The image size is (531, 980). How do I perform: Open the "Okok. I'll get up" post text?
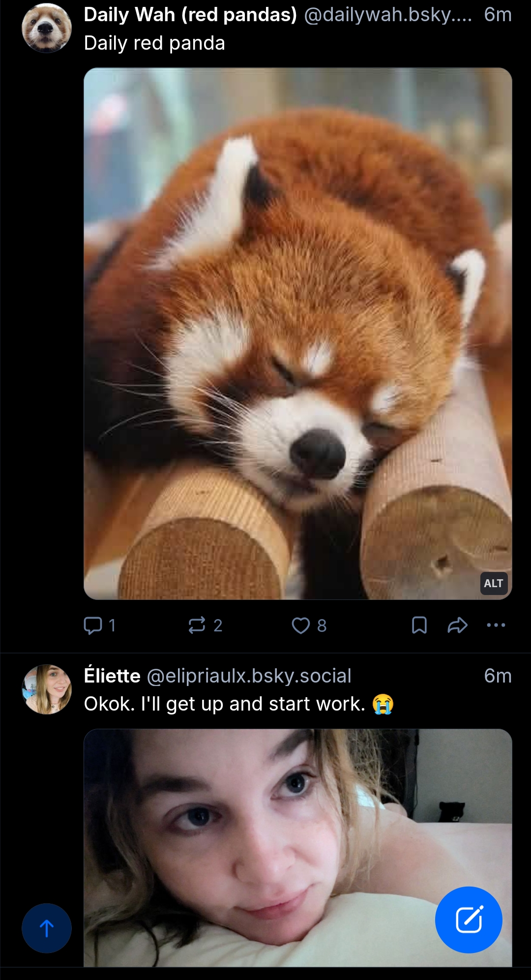(x=224, y=704)
